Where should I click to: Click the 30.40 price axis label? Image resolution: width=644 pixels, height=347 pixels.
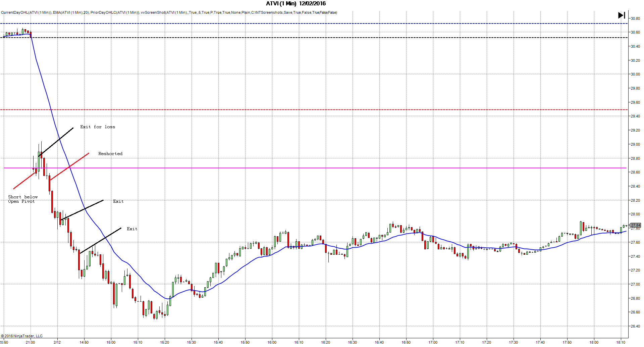[635, 46]
